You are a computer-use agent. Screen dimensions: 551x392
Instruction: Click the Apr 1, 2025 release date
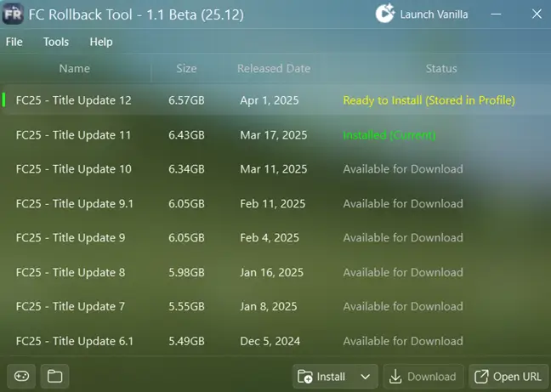tap(270, 100)
